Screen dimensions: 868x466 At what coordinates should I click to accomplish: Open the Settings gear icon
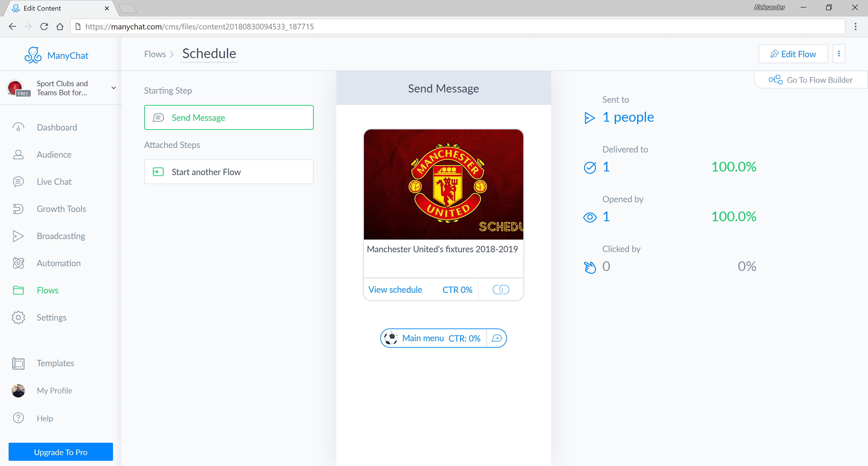18,317
